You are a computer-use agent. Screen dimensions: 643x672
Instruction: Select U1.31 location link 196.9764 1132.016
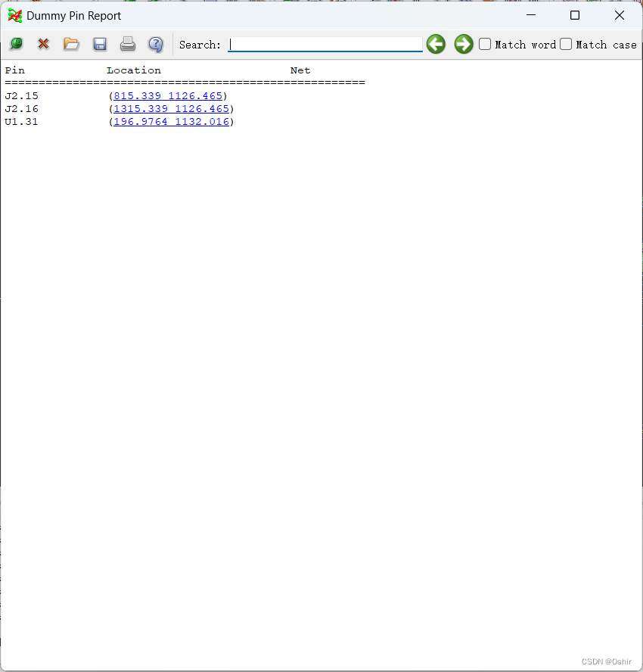171,122
